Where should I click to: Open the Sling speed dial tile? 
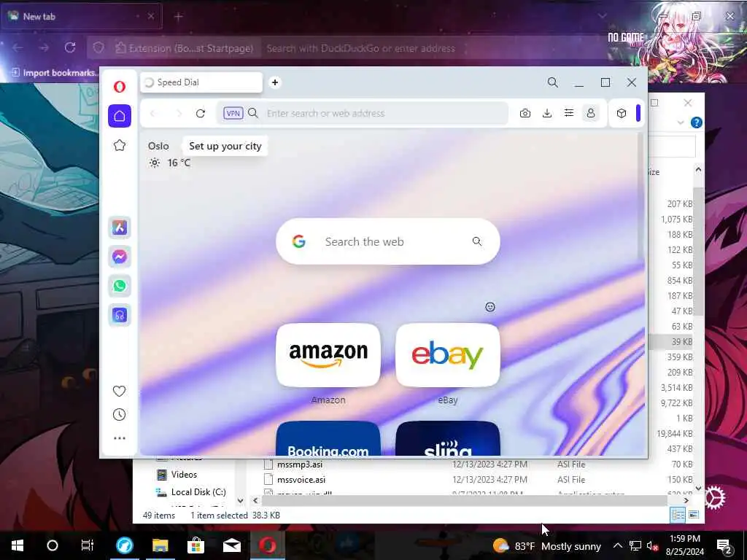pos(448,438)
